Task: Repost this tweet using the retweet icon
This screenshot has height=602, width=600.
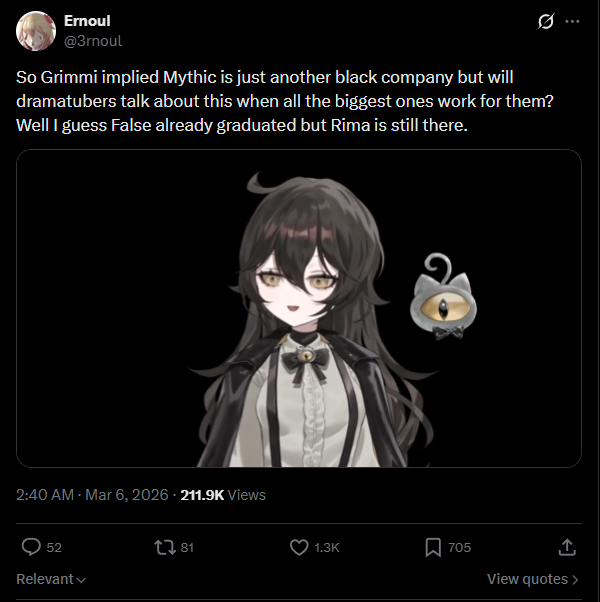Action: (x=165, y=547)
